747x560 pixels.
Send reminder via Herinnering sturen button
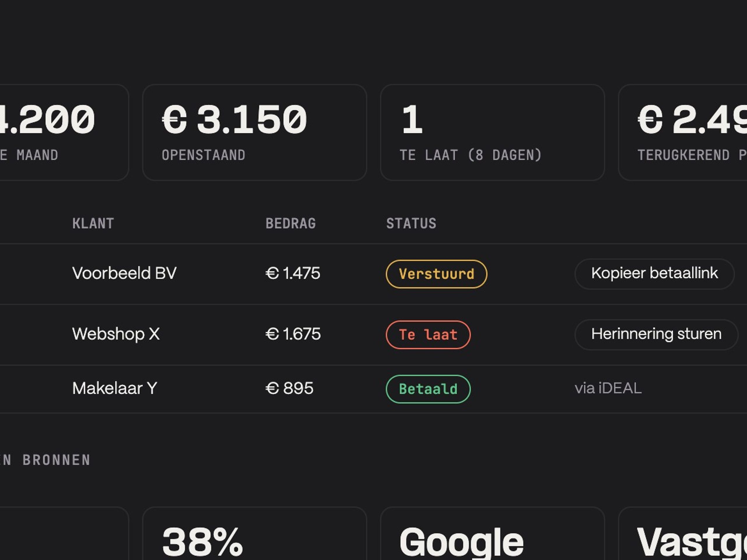point(656,335)
